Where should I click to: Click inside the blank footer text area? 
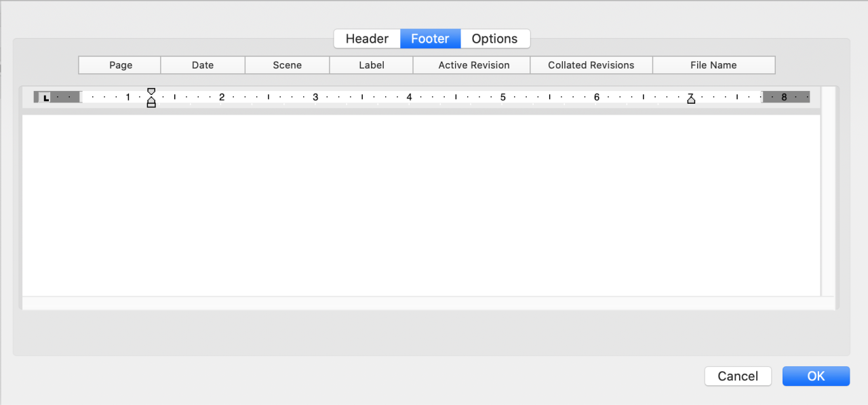point(420,204)
